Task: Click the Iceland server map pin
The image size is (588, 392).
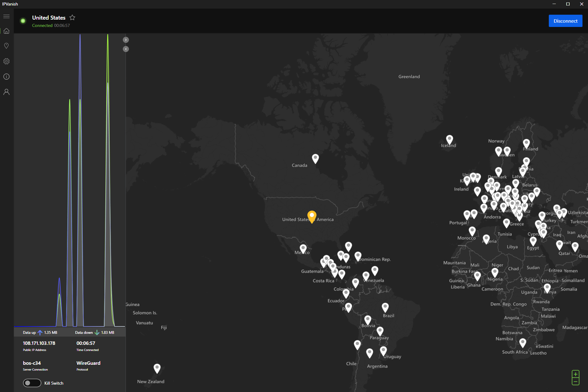Action: pyautogui.click(x=449, y=140)
